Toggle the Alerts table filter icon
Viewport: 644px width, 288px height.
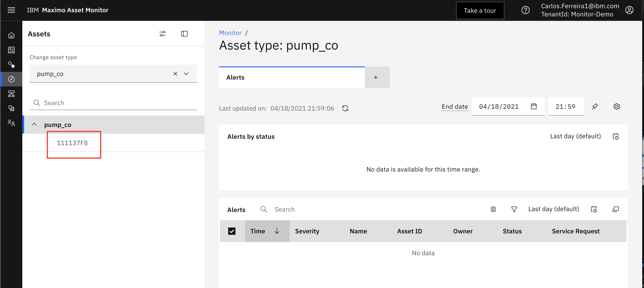[514, 209]
